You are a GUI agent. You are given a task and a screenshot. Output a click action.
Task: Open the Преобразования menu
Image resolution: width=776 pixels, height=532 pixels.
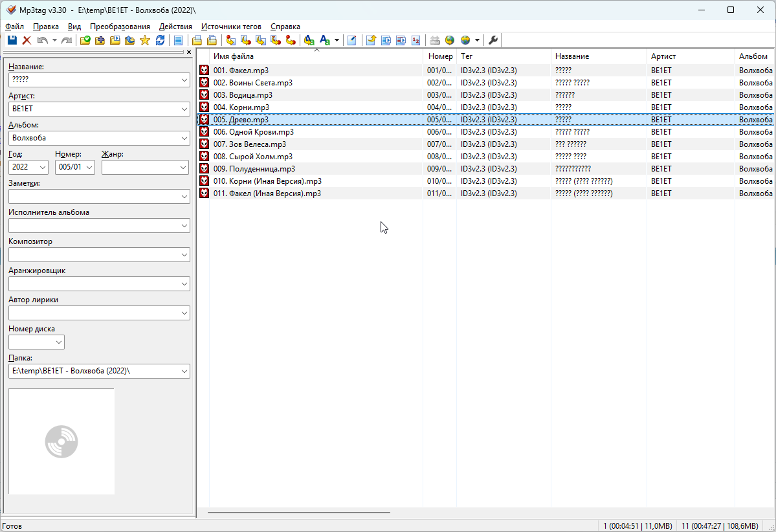tap(120, 27)
